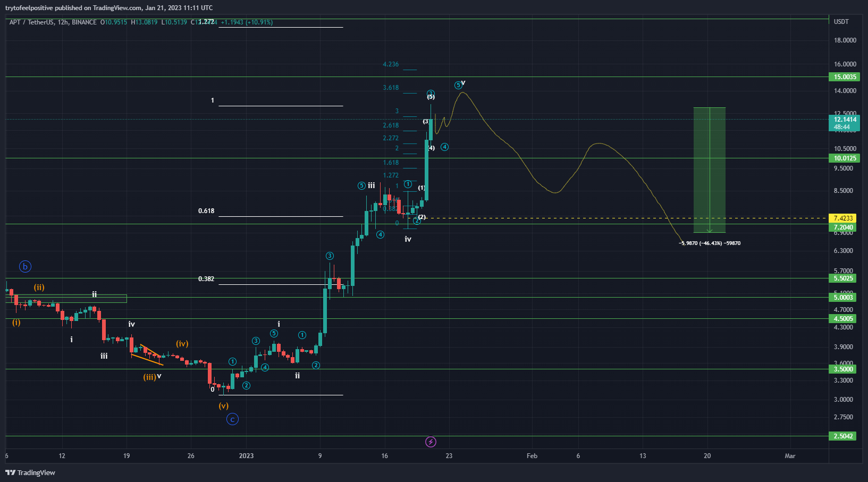The height and width of the screenshot is (482, 868).
Task: Click the 3.618 Fibonacci extension label
Action: point(391,88)
